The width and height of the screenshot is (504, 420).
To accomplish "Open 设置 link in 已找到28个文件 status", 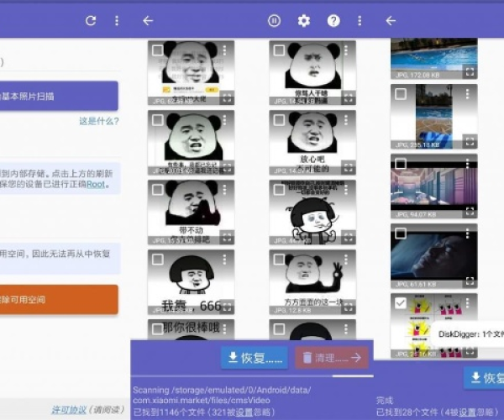I will tap(467, 412).
